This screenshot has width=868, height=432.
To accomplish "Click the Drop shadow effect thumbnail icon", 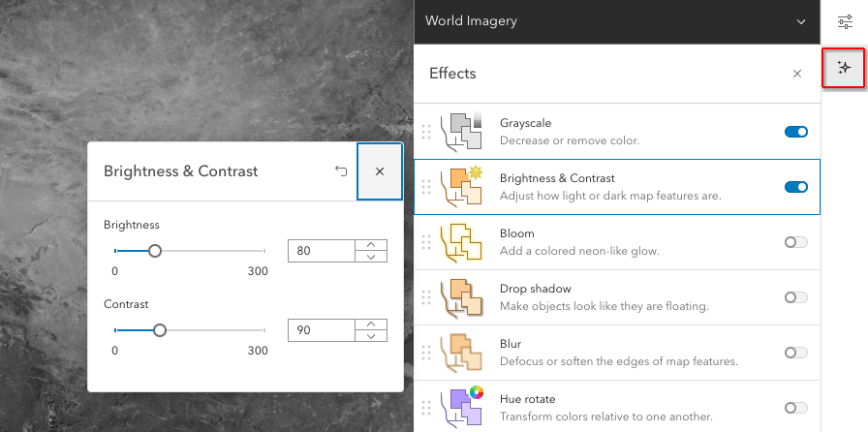I will tap(462, 297).
